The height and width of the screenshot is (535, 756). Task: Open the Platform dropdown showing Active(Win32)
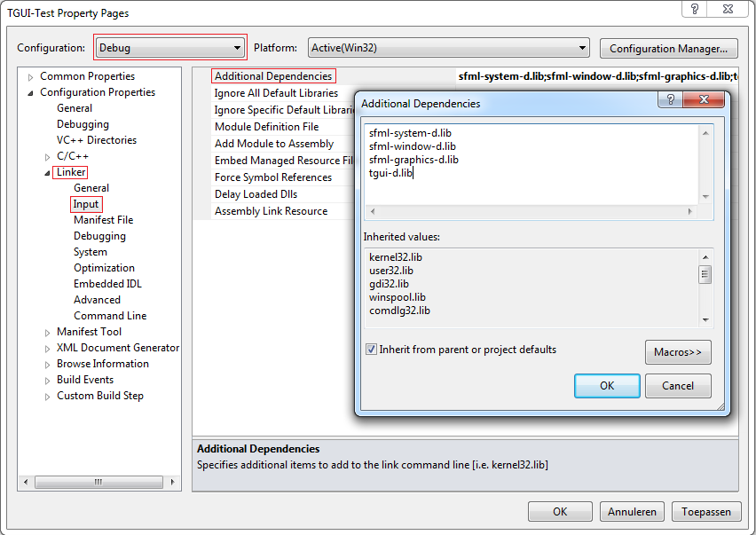coord(448,48)
